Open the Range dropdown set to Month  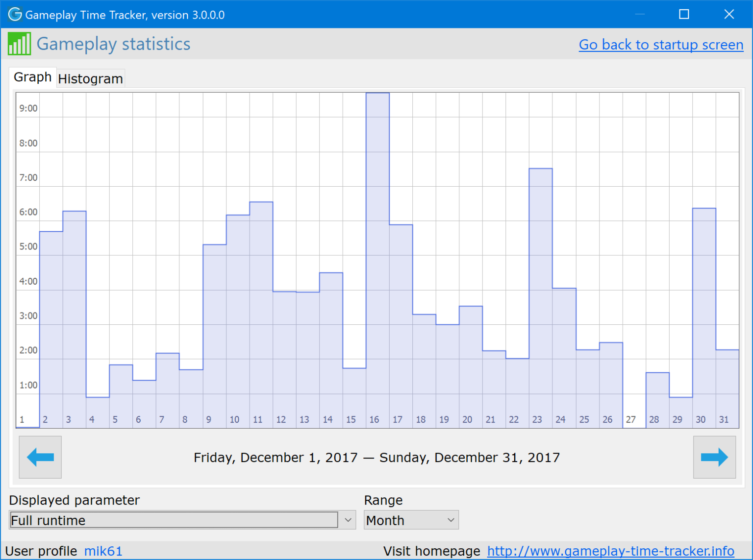[x=410, y=520]
